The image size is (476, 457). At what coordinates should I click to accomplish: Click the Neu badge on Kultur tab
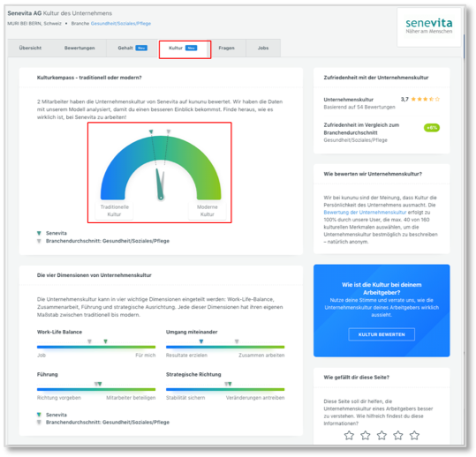click(191, 48)
